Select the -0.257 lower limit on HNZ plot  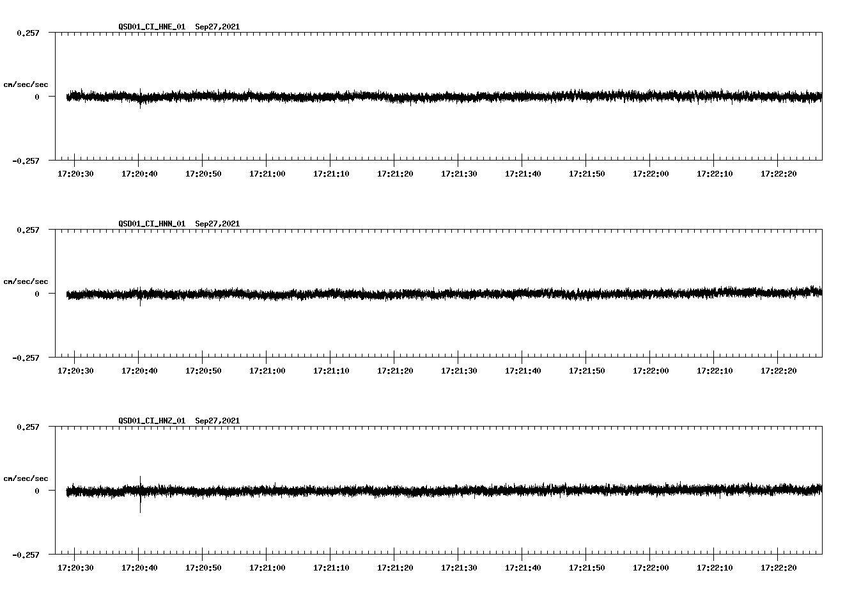click(26, 555)
